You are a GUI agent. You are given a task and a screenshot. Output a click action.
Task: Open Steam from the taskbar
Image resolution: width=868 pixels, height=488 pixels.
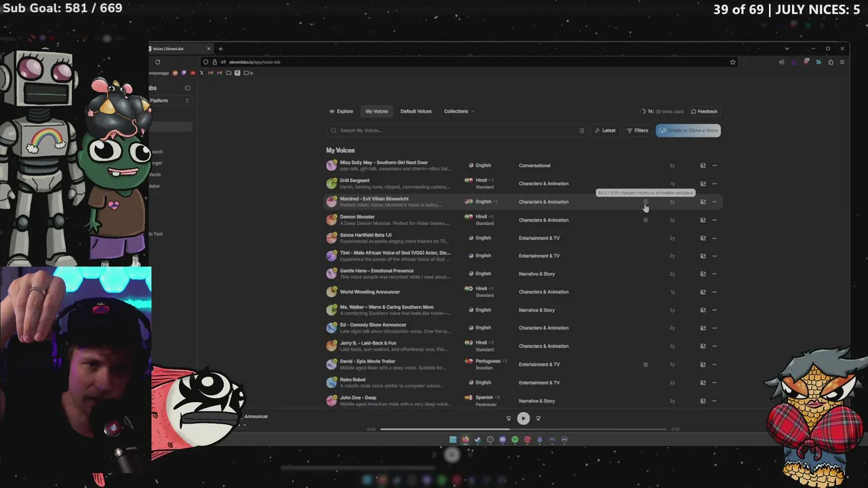(x=477, y=439)
